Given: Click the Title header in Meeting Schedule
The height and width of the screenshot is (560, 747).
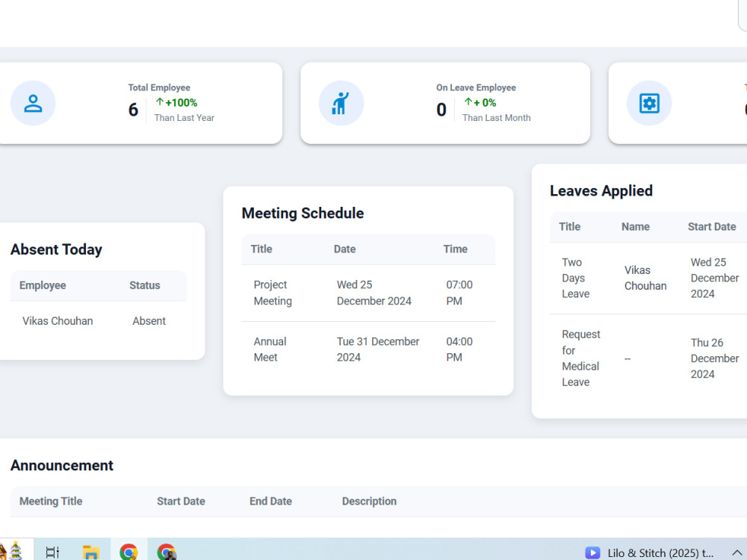Looking at the screenshot, I should click(261, 249).
